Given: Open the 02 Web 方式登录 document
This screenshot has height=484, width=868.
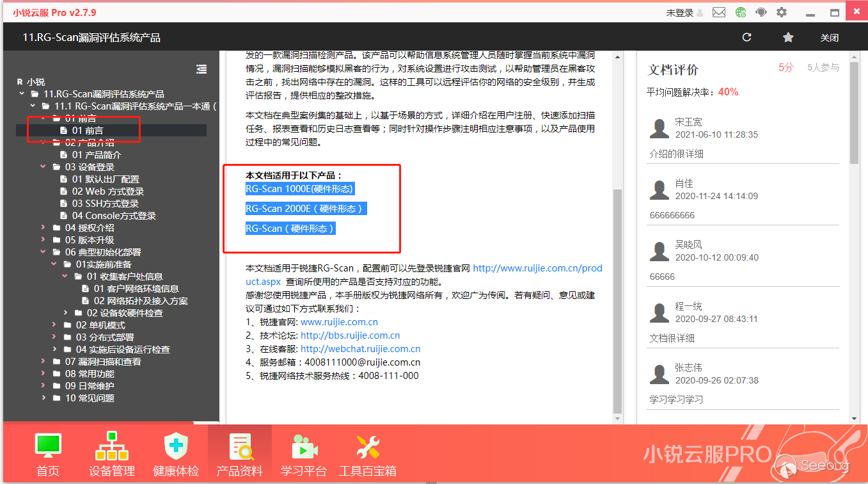Looking at the screenshot, I should [x=107, y=191].
